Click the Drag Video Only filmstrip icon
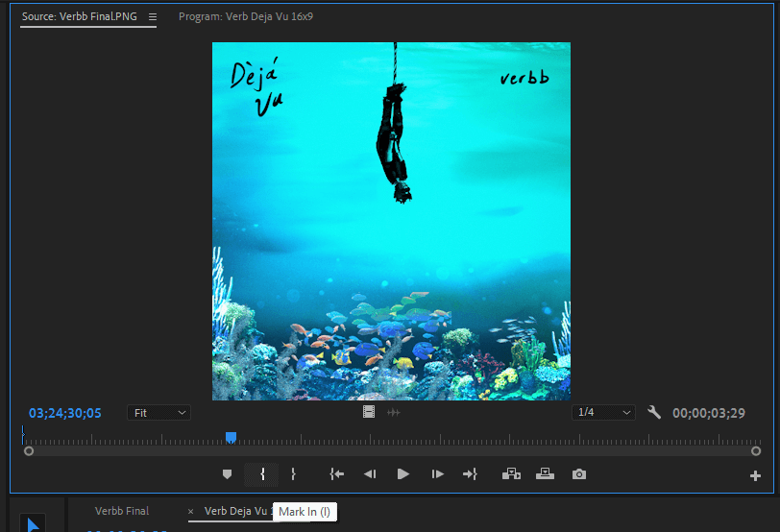Viewport: 780px width, 532px height. [x=369, y=412]
